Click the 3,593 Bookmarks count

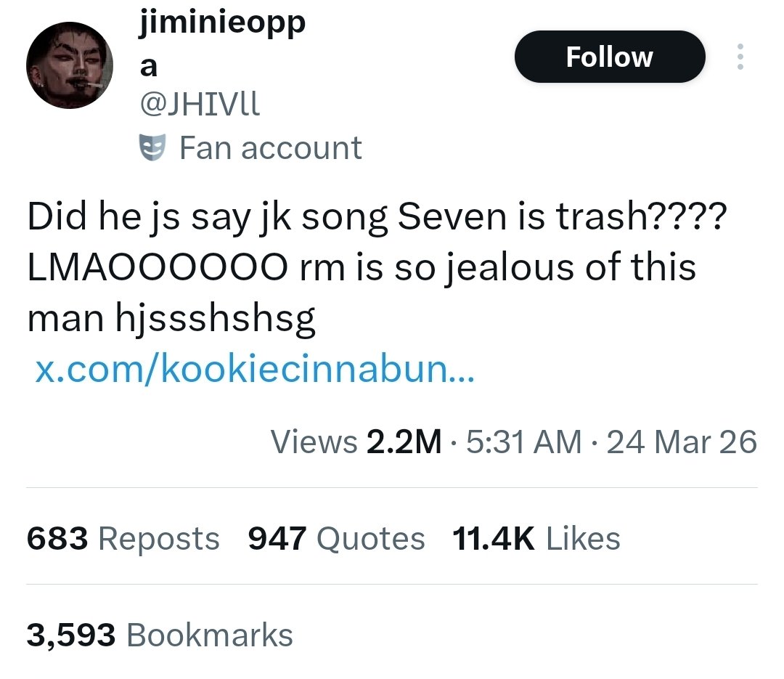[x=160, y=635]
